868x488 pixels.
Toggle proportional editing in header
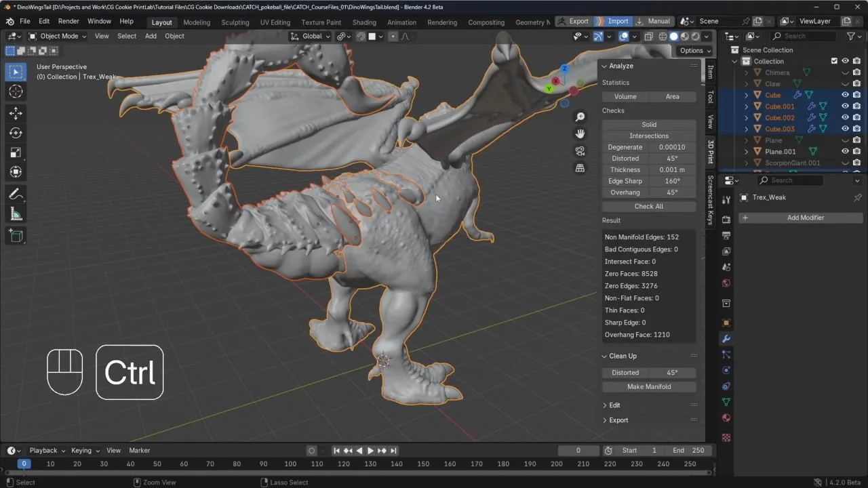point(393,36)
